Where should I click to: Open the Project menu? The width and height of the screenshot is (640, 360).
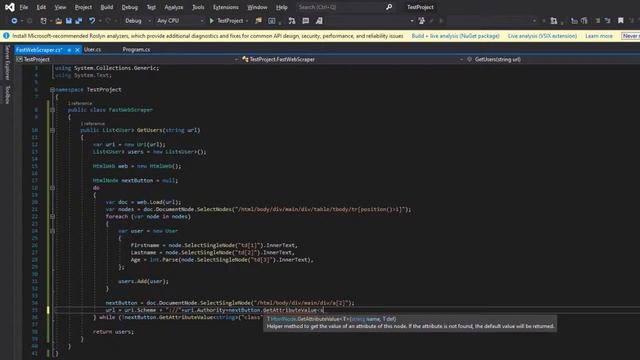pyautogui.click(x=83, y=7)
